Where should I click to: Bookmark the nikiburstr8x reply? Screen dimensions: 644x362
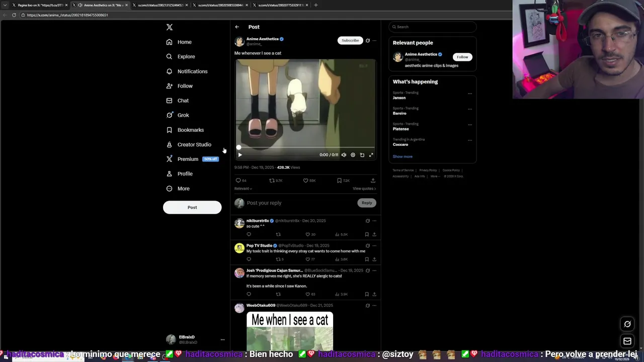(x=367, y=234)
